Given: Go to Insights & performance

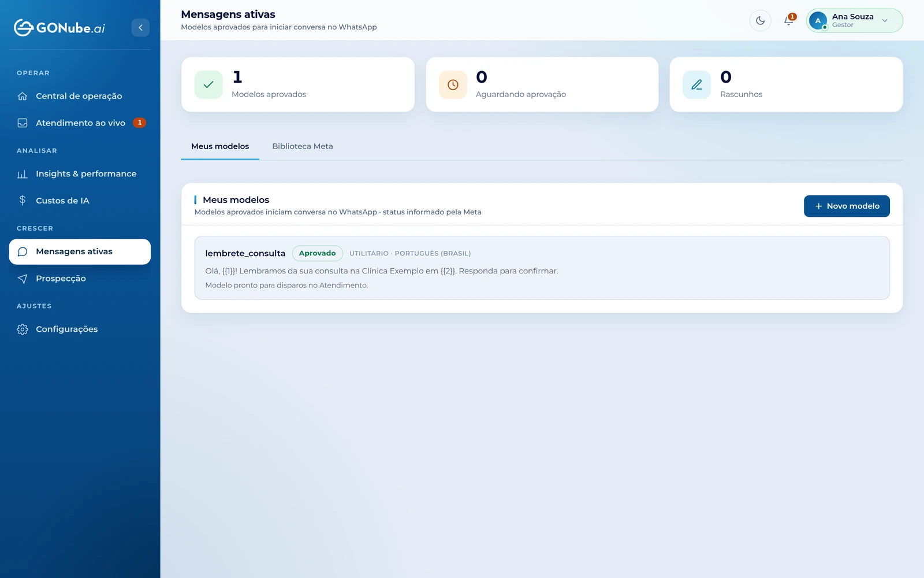Looking at the screenshot, I should [x=80, y=174].
